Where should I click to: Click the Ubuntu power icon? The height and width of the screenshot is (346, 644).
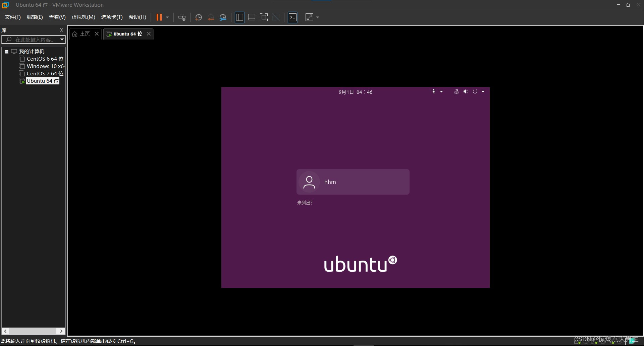click(475, 91)
